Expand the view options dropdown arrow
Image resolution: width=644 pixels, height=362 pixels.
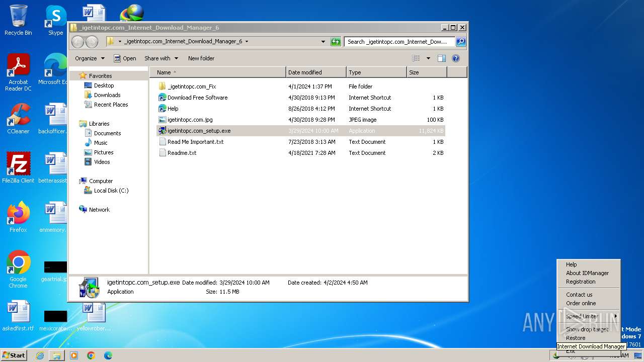tap(428, 58)
